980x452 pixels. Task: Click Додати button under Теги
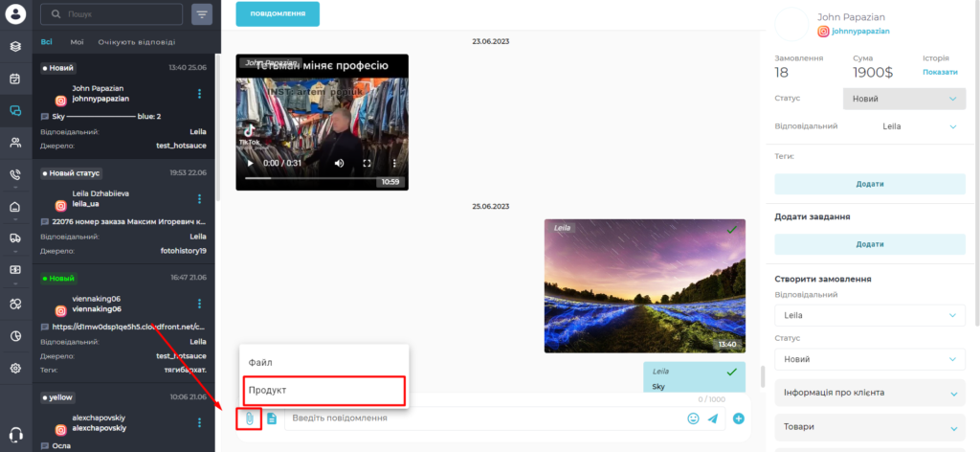[x=870, y=184]
